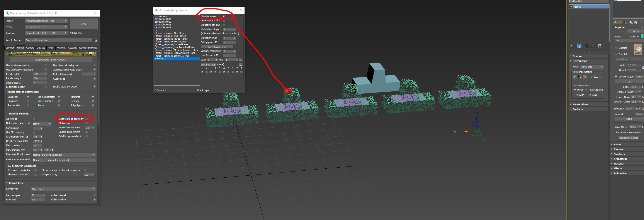Delete item with red X in Items list

(620, 22)
